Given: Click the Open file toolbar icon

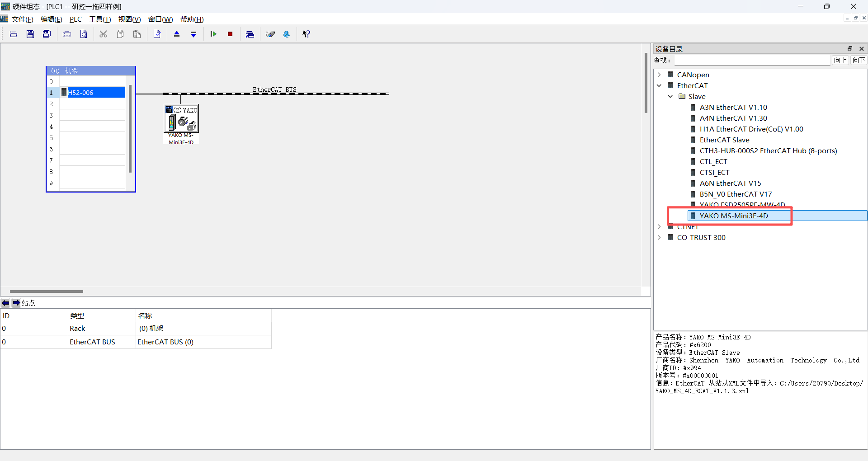Looking at the screenshot, I should (x=14, y=34).
